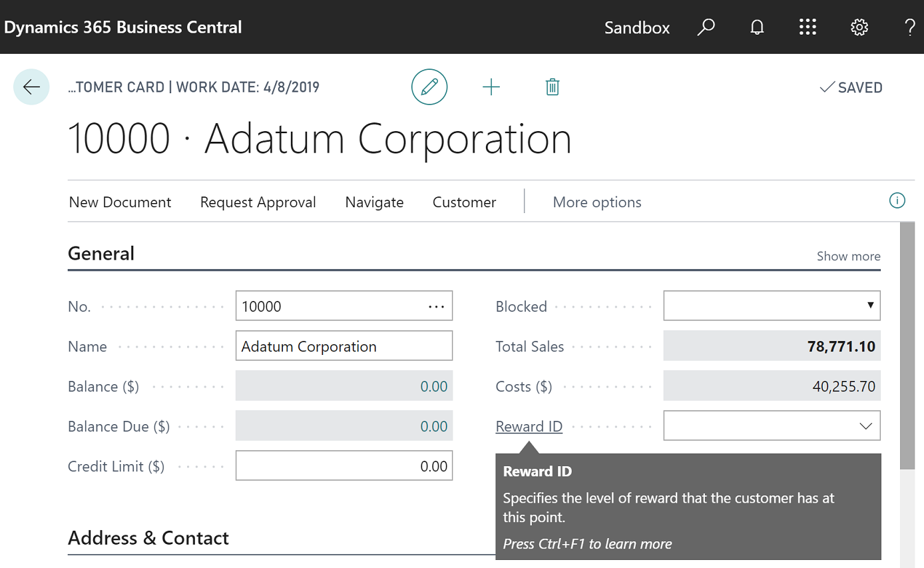Image resolution: width=924 pixels, height=568 pixels.
Task: Edit the record with the pencil icon
Action: [429, 87]
